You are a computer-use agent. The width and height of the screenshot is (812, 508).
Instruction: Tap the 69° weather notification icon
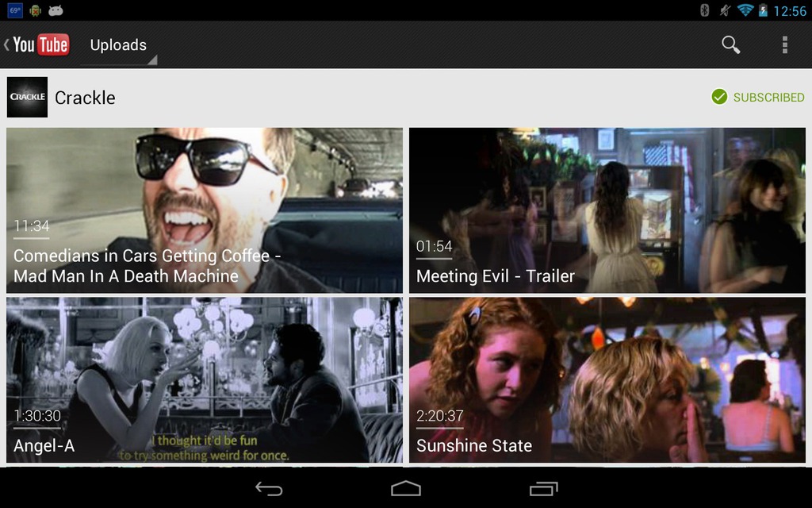[x=15, y=10]
